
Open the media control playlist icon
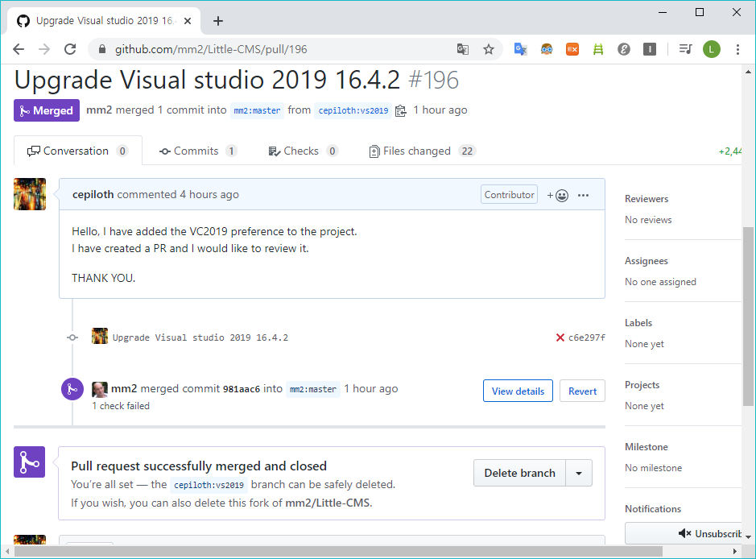pos(686,49)
